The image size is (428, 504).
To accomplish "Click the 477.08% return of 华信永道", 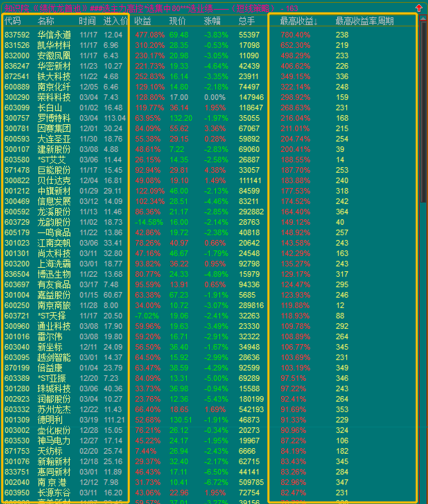I will pos(150,35).
